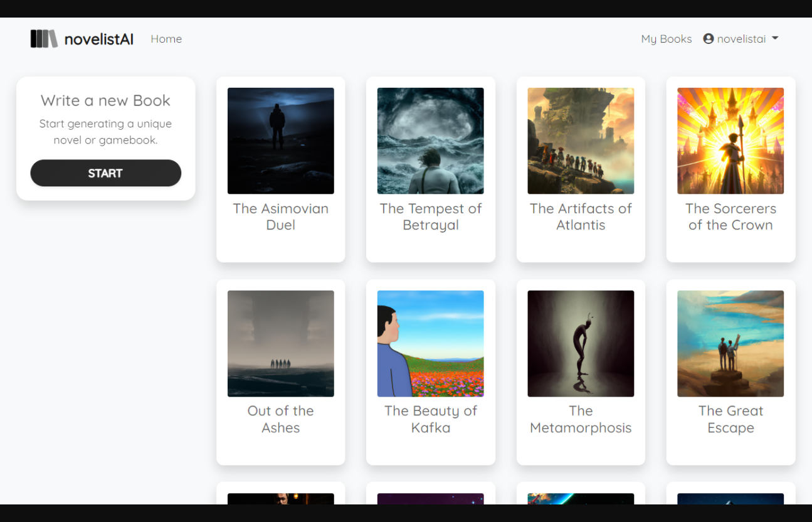Click the novelistAI brand name text
The image size is (812, 522).
coord(99,39)
